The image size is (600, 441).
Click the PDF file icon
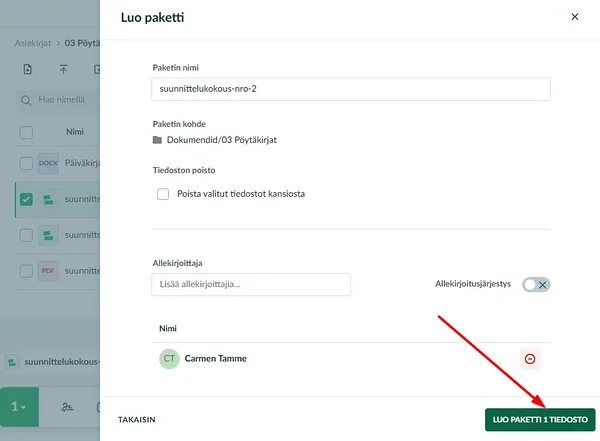[48, 271]
